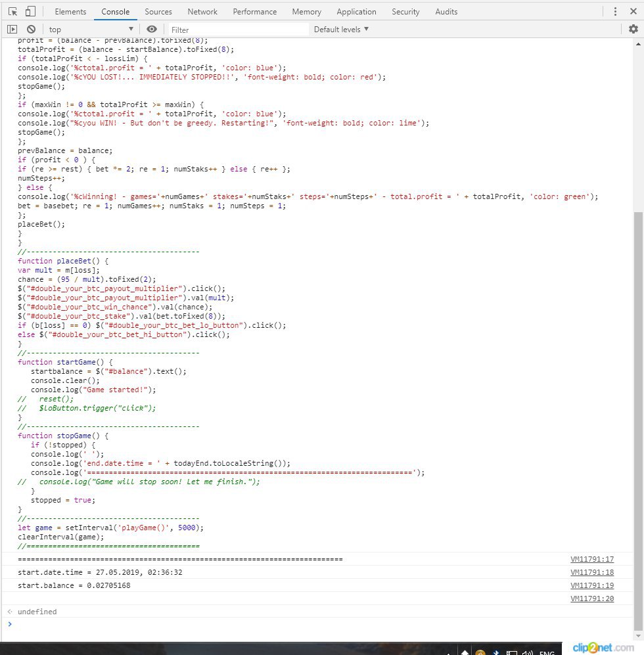Click the 'YOU LOST!... IMMEDIATELY STOPPED!!' code line
This screenshot has height=655, width=644.
(x=202, y=77)
